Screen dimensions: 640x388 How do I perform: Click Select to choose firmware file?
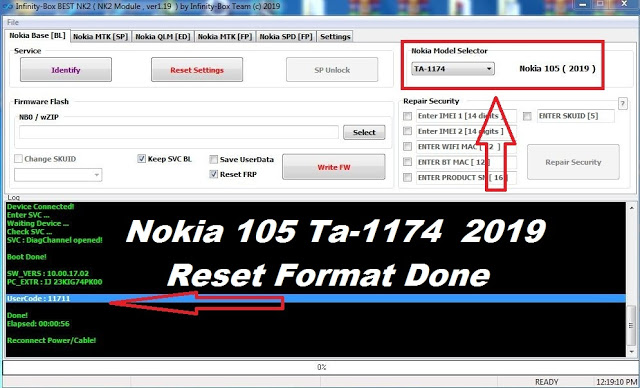pos(364,132)
